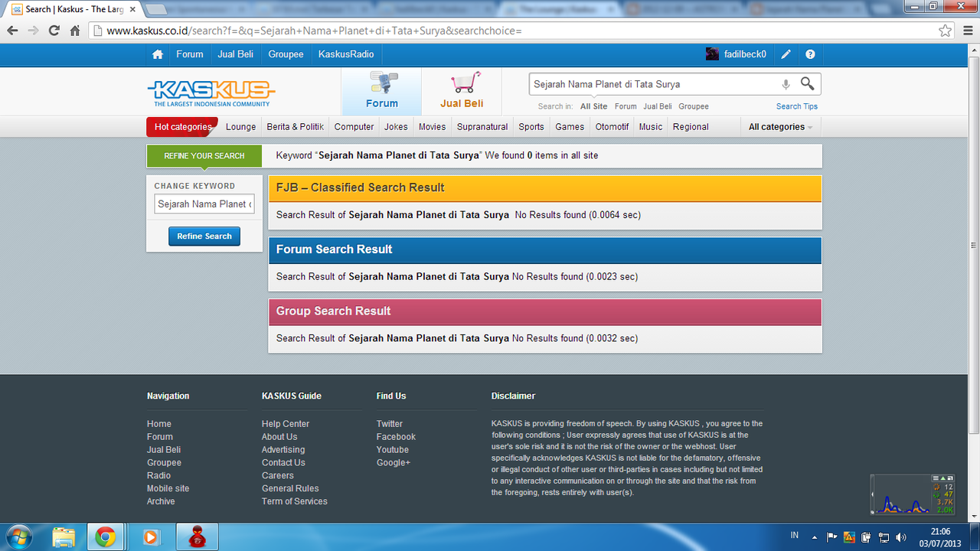
Task: Select Jual Beli search scope
Action: click(658, 106)
